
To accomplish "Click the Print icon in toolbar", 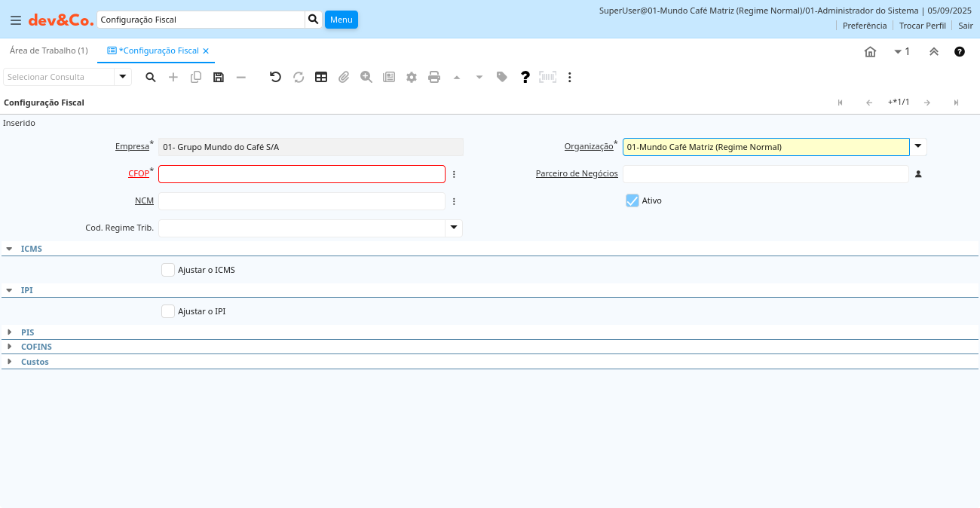I will point(434,77).
